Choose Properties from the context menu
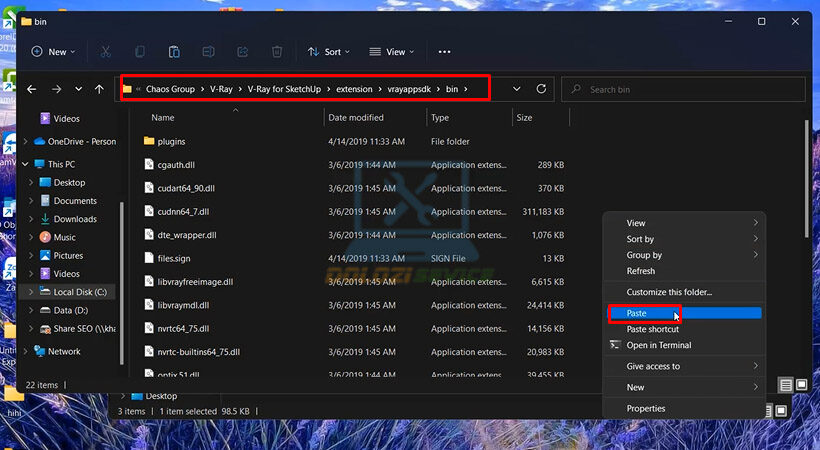Image resolution: width=820 pixels, height=450 pixels. pos(646,408)
